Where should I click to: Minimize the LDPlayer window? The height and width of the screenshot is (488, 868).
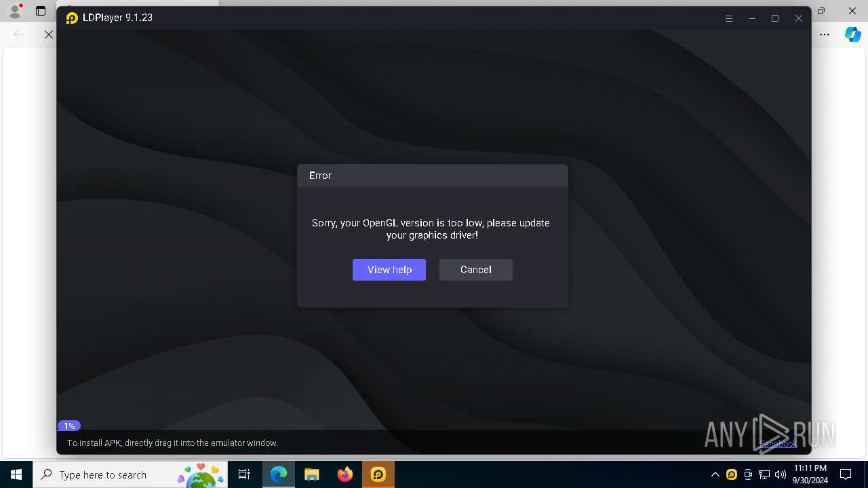tap(752, 19)
